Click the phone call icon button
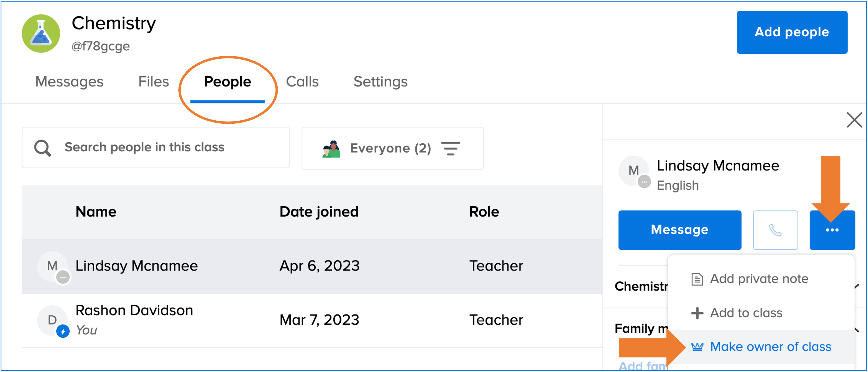 (775, 230)
